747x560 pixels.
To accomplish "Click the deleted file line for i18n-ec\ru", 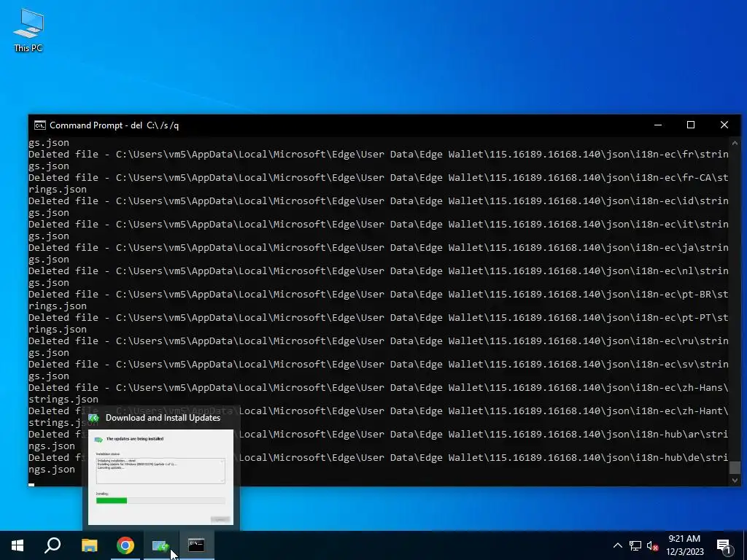I will (x=379, y=346).
